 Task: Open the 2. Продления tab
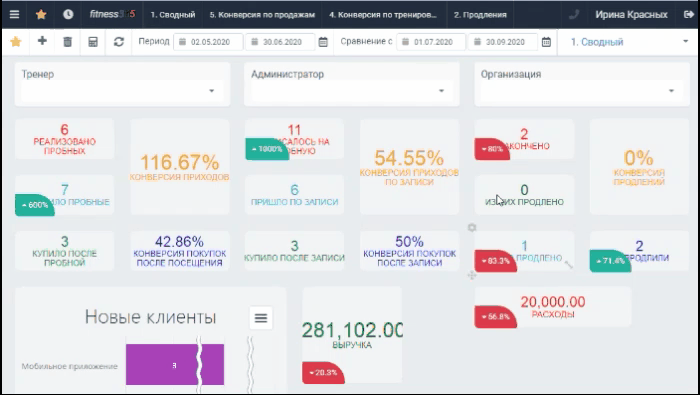tap(480, 14)
